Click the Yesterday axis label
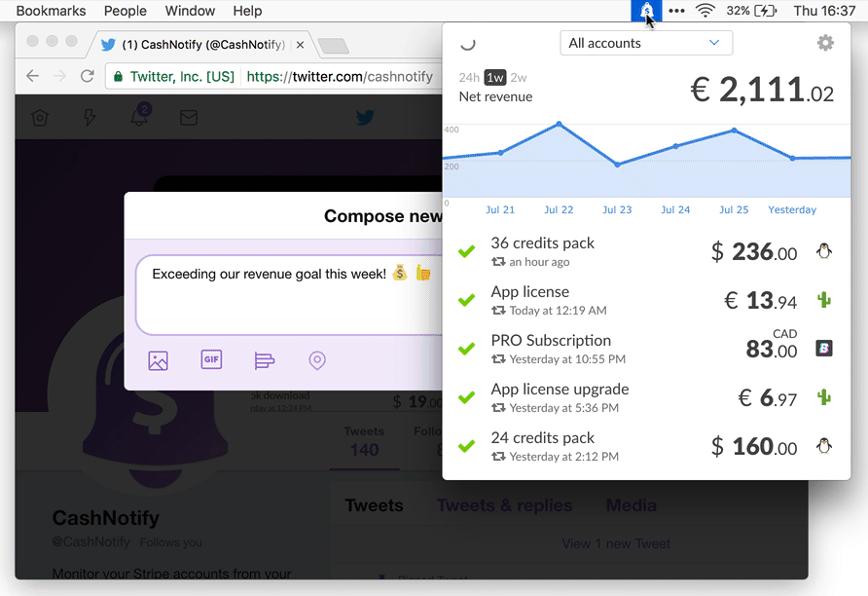The width and height of the screenshot is (868, 596). tap(792, 210)
